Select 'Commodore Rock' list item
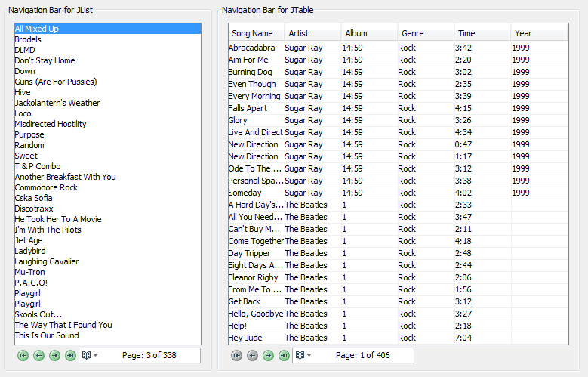Viewport: 588px width, 377px height. point(108,187)
